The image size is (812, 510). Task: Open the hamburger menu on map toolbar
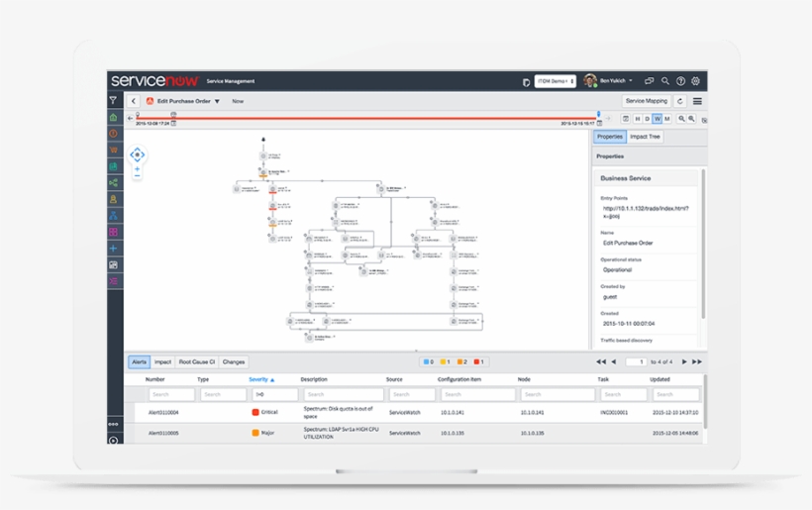[x=697, y=101]
